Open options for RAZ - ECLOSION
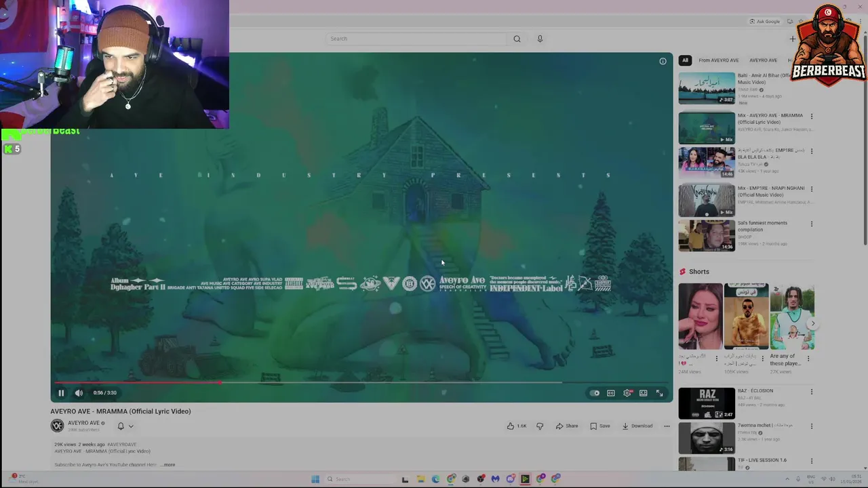 (x=812, y=392)
